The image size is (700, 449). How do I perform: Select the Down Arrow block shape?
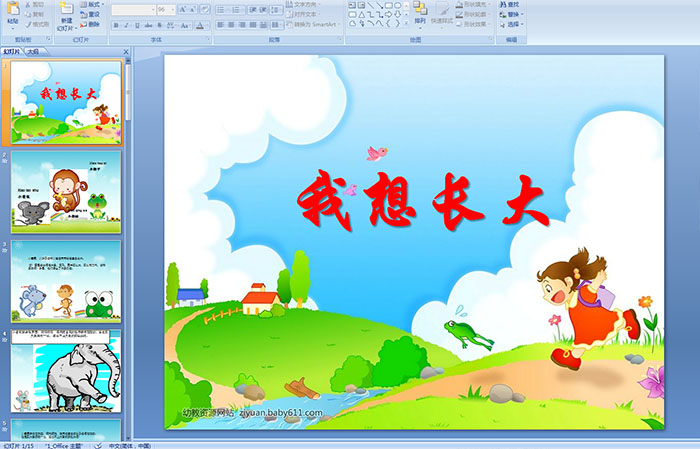pos(397,15)
